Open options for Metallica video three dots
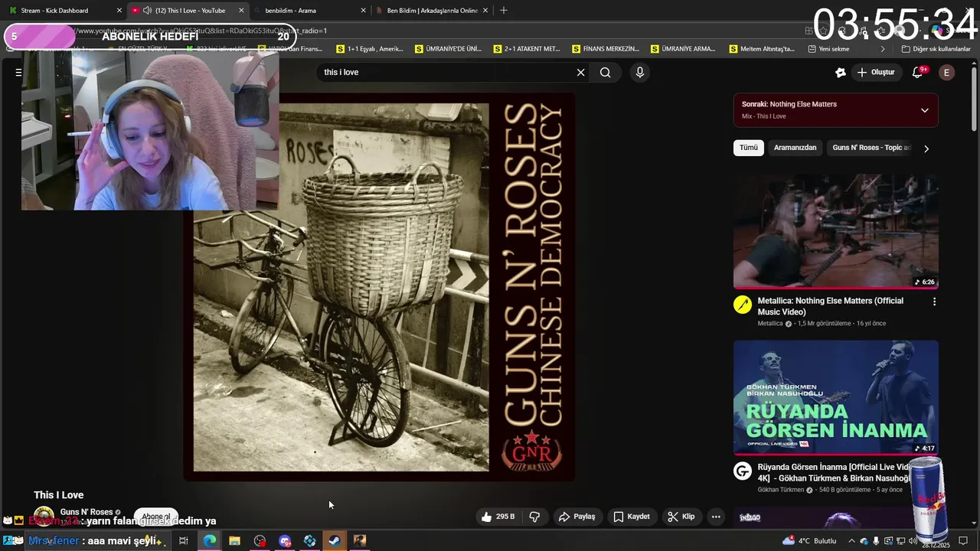Viewport: 980px width, 551px height. (934, 302)
